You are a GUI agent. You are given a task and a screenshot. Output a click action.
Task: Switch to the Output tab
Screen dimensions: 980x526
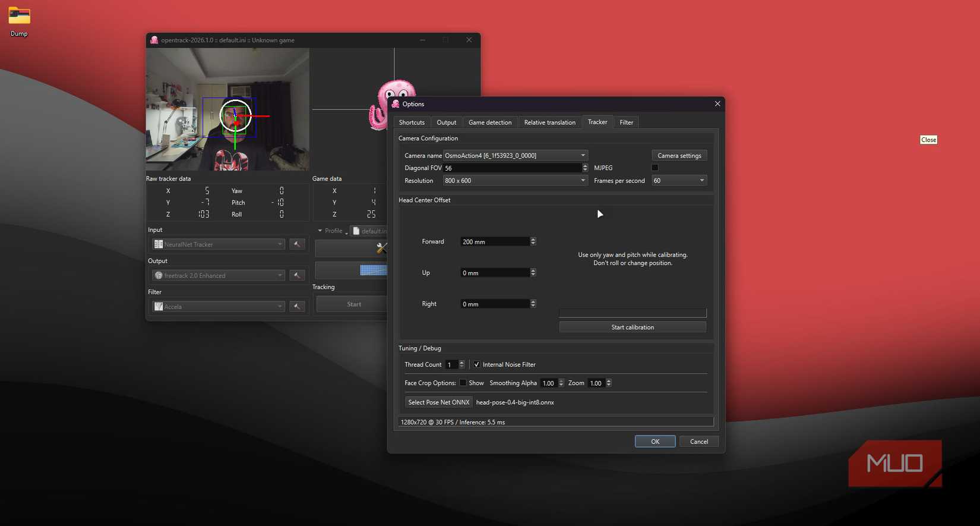447,122
